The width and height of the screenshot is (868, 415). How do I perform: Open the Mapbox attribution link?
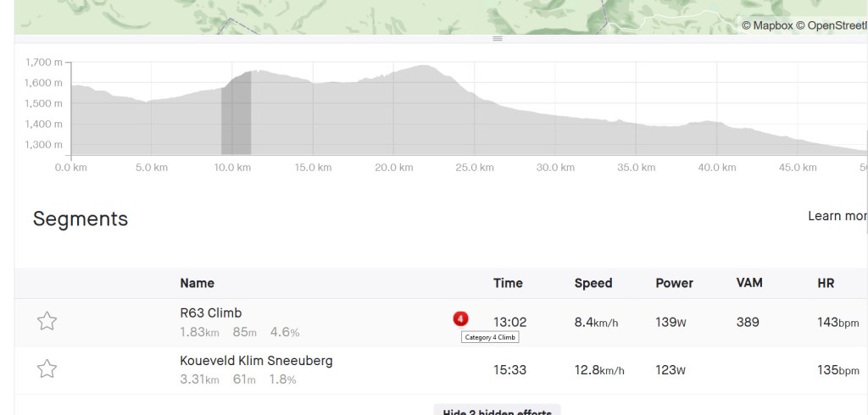pos(772,25)
